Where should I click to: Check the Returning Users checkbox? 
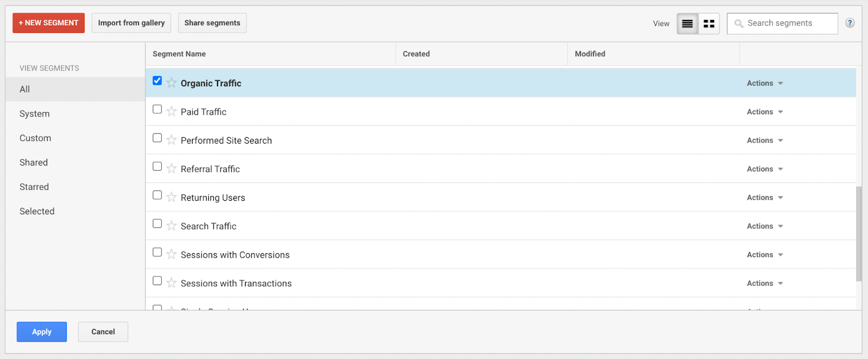point(157,195)
